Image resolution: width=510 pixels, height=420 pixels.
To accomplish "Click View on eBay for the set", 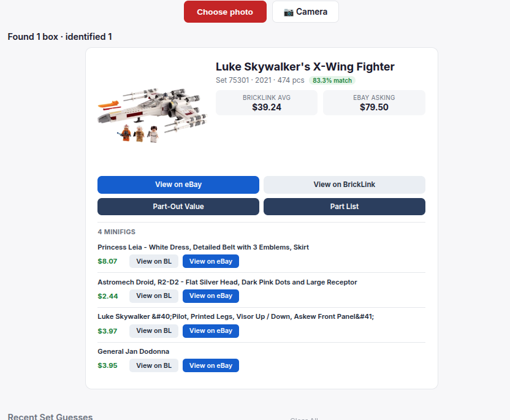I will coord(178,185).
